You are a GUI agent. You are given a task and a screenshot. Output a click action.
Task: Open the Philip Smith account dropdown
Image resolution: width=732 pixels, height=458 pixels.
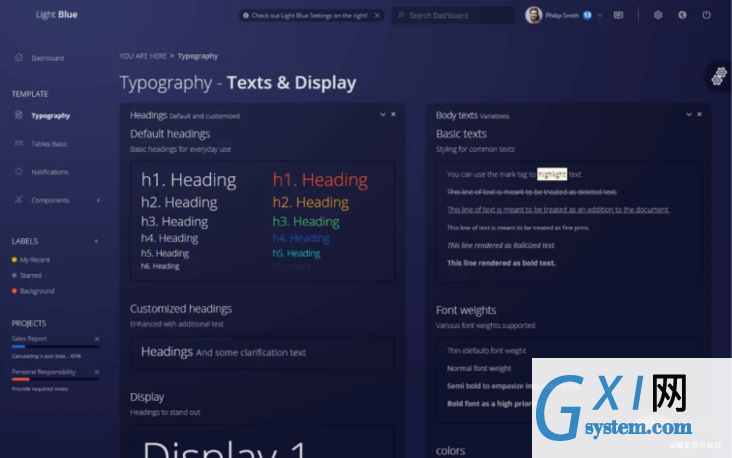coord(600,15)
